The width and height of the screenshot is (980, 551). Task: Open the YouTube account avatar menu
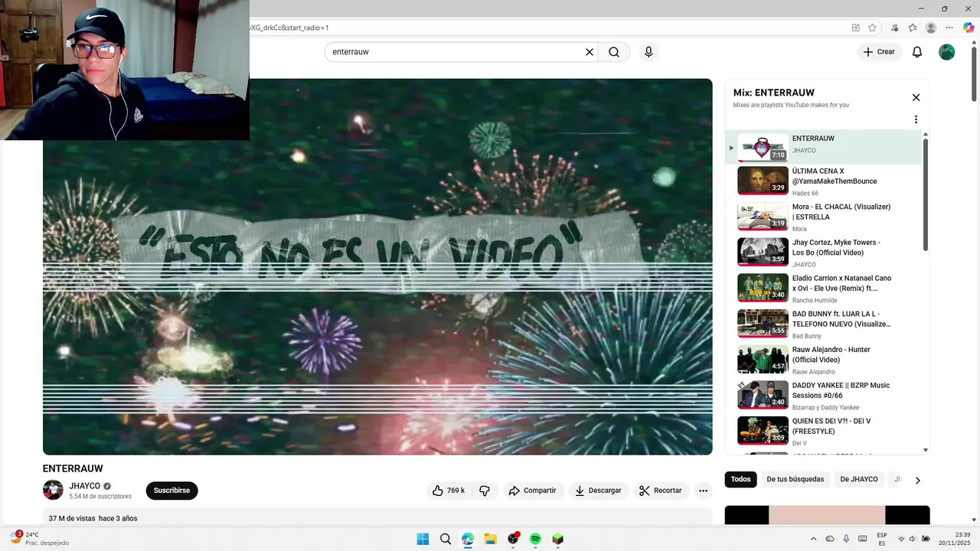coord(947,52)
